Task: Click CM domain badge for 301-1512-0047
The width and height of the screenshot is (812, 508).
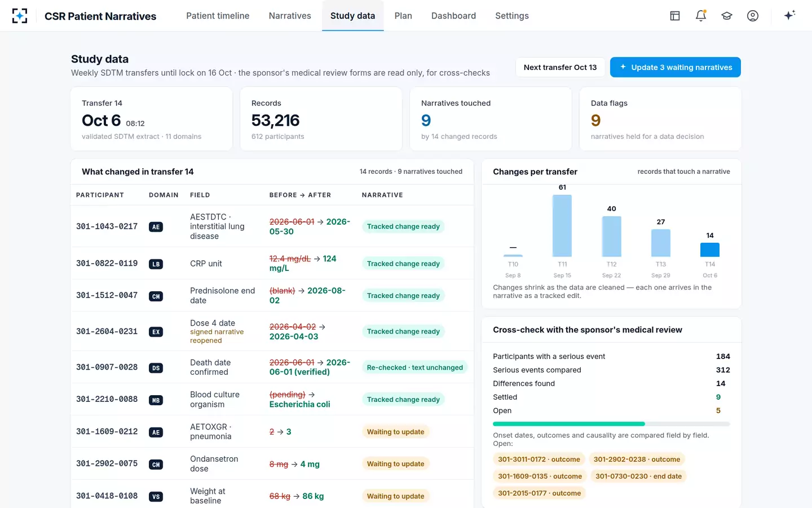Action: tap(156, 296)
